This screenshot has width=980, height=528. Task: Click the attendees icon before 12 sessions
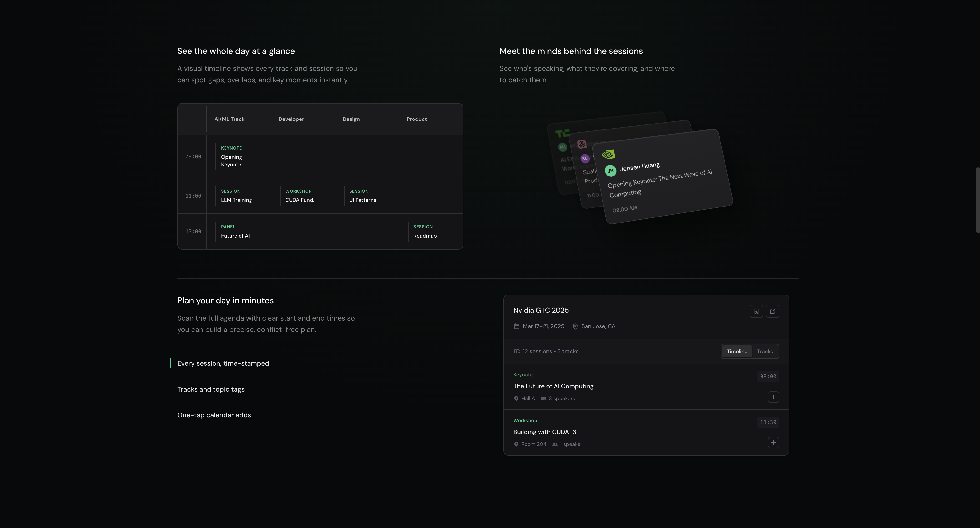coord(517,351)
